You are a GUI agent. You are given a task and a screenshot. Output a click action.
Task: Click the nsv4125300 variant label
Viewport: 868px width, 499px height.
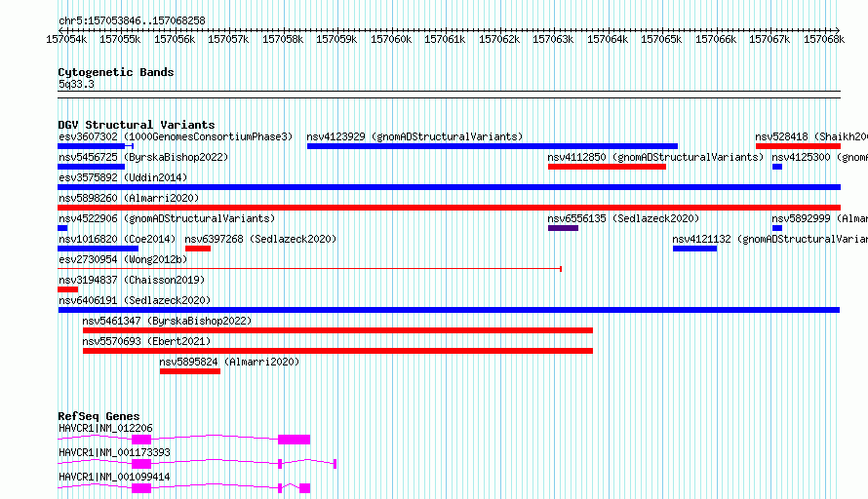pyautogui.click(x=819, y=157)
